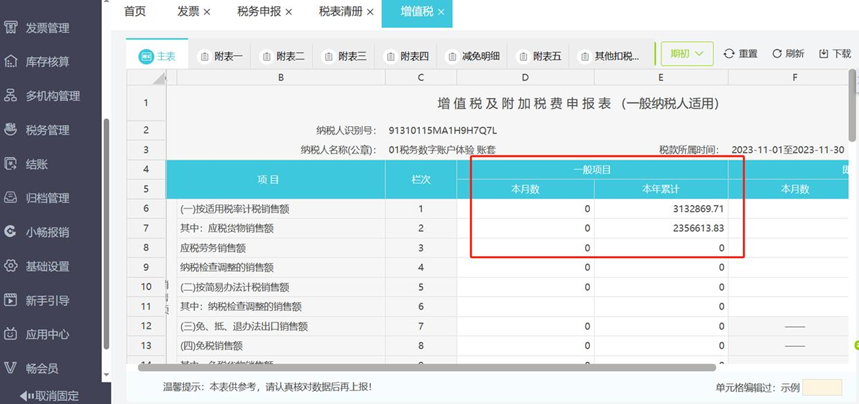Click the 应税劳务销售额 row label

[213, 248]
